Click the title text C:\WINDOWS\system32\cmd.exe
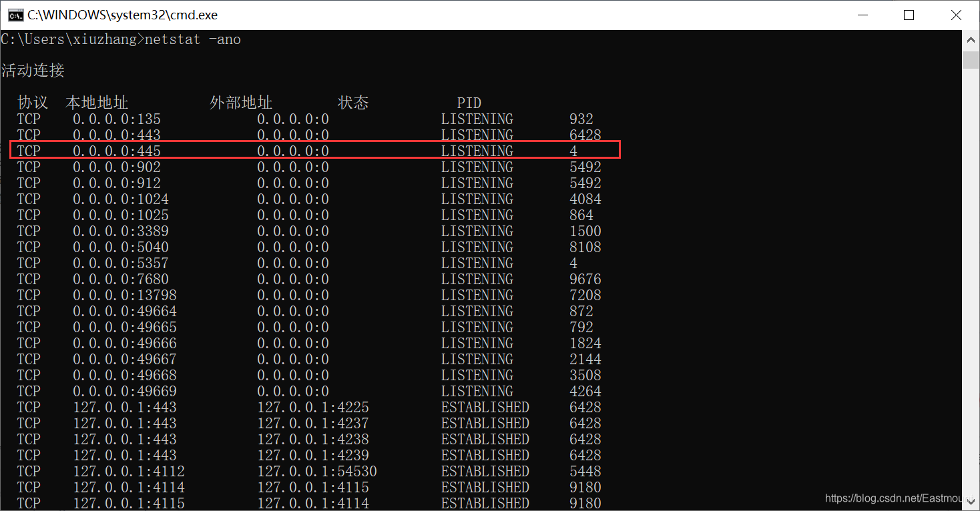The image size is (980, 511). coord(122,15)
